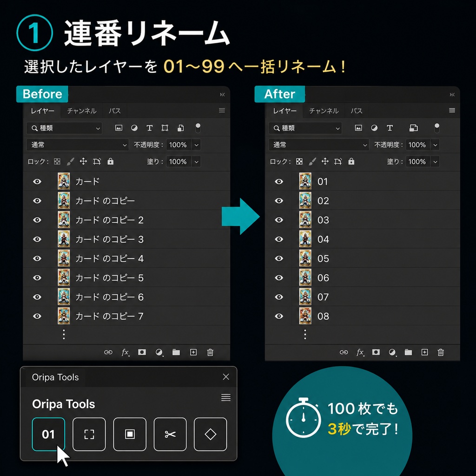Click the lock all padlock in Before panel
The width and height of the screenshot is (476, 476).
click(x=111, y=161)
